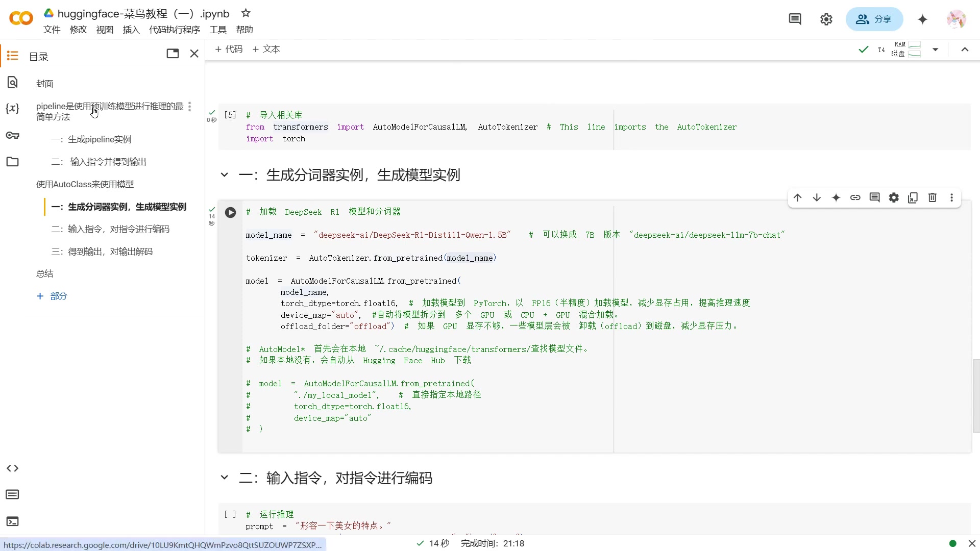This screenshot has height=551, width=980.
Task: Collapse section 一：生成分词器实例
Action: (224, 175)
